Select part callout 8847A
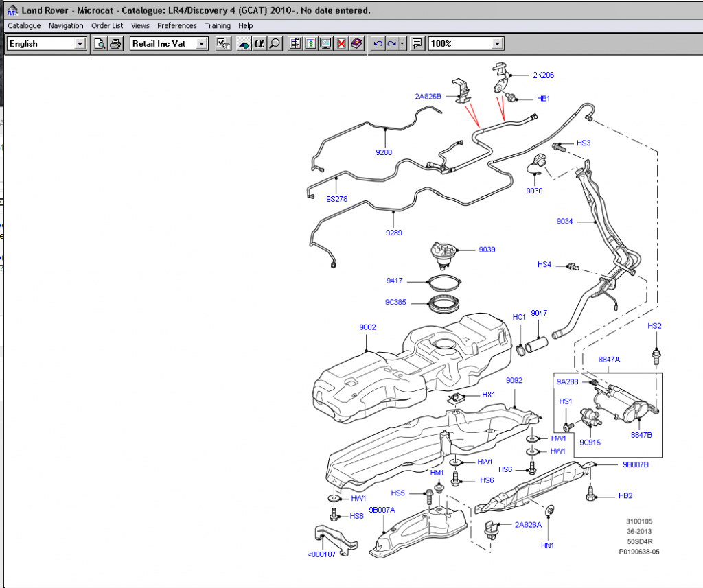703x588 pixels. (x=609, y=360)
